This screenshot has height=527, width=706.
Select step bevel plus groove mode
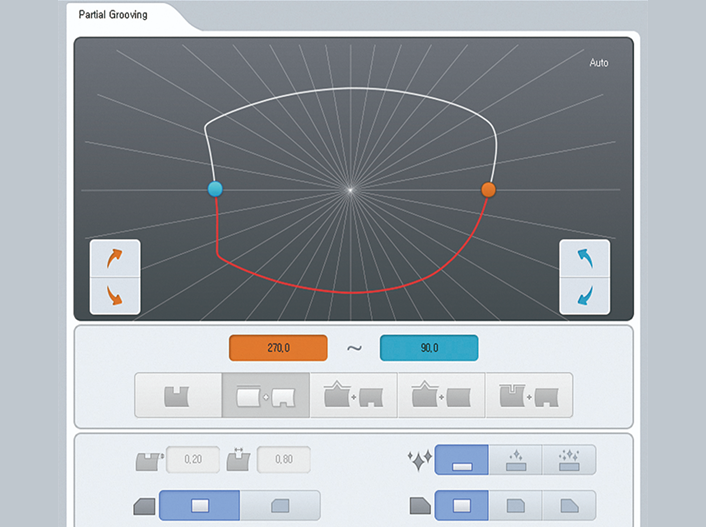[529, 395]
